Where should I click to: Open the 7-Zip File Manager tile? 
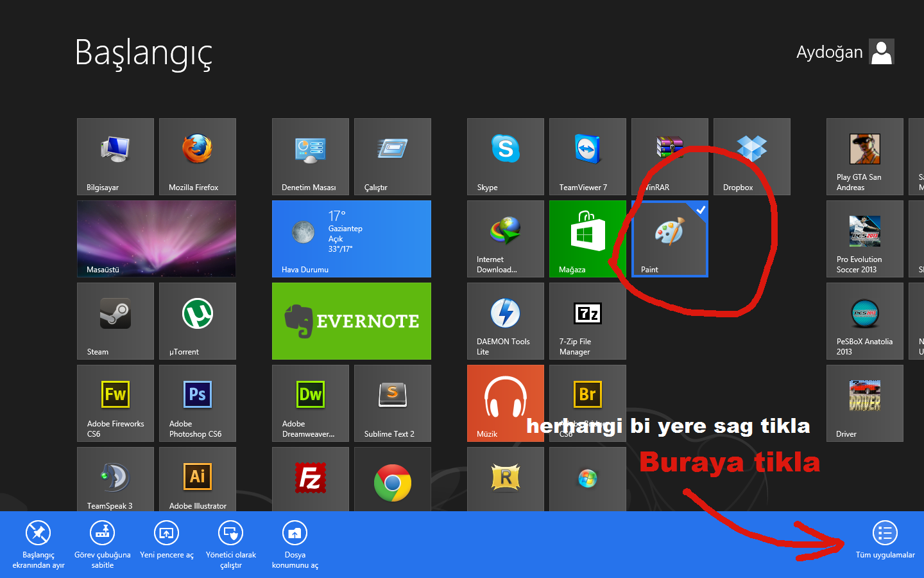[588, 321]
